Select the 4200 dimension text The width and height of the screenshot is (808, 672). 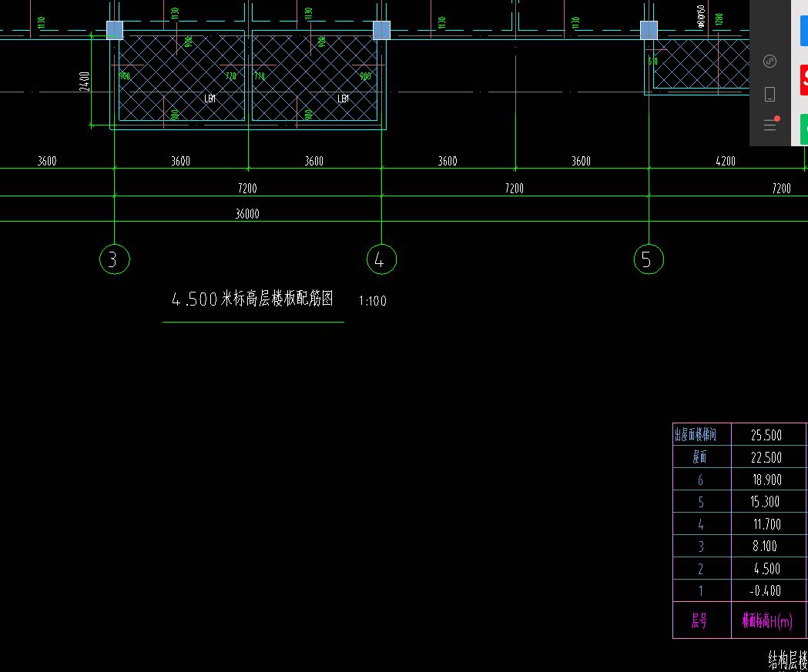(726, 161)
